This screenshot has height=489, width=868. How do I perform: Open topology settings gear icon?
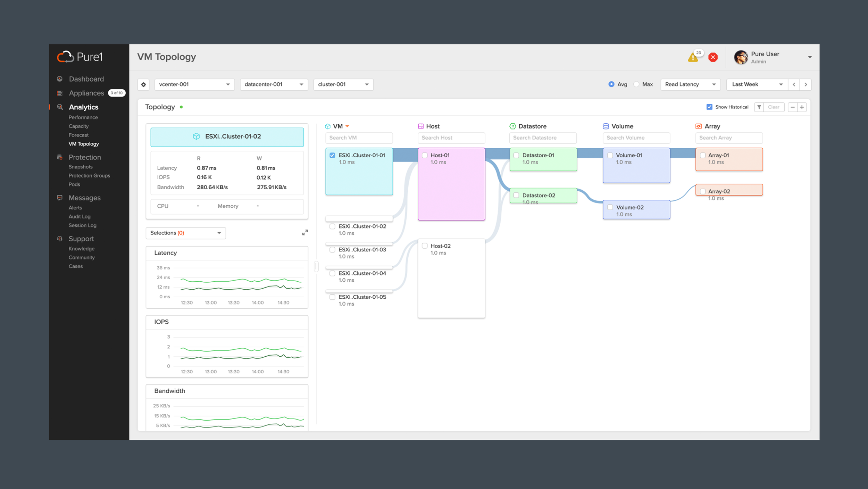click(143, 84)
